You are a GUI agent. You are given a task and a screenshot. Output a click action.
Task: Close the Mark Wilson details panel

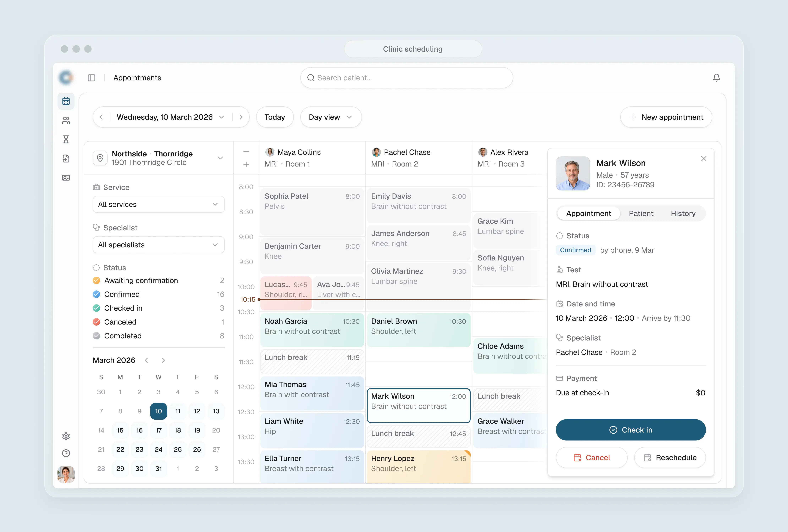(x=704, y=159)
